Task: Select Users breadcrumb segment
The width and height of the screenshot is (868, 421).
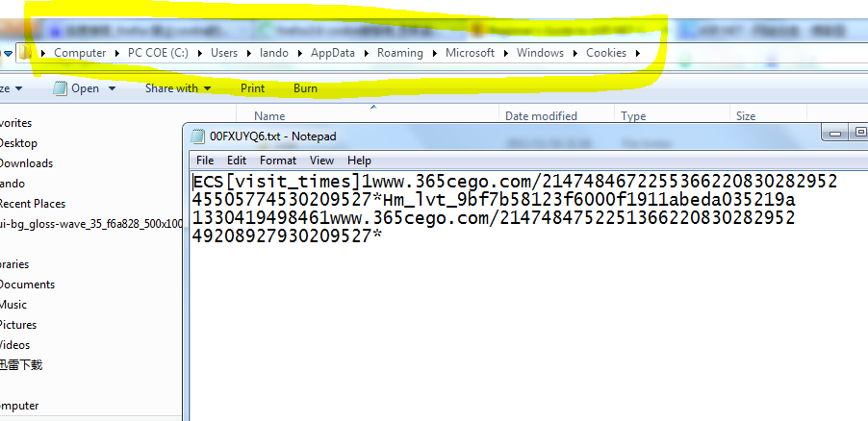Action: [x=223, y=53]
